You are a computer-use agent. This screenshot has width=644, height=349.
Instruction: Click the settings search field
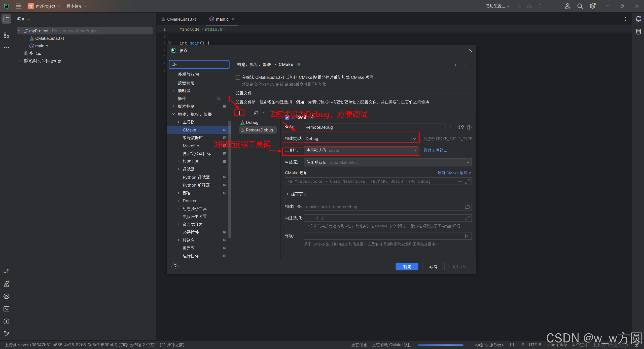199,64
